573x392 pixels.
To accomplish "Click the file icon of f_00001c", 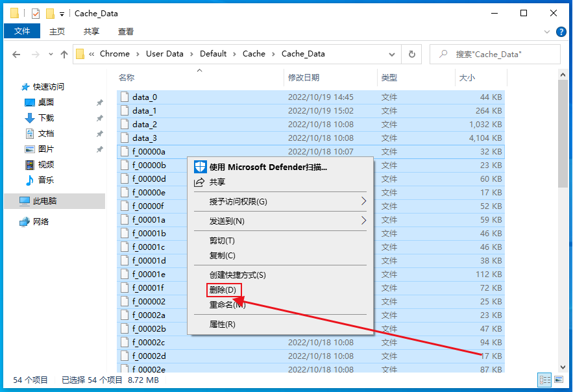I will (x=125, y=247).
